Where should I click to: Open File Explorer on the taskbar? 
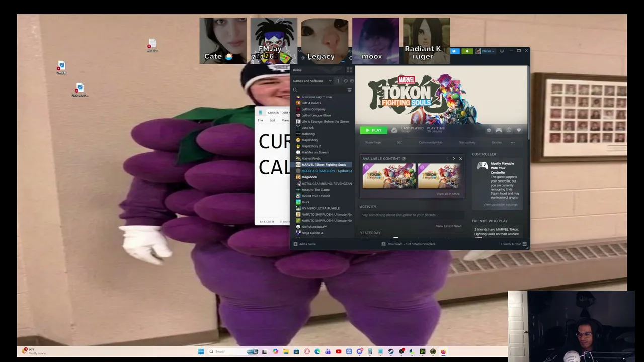click(x=286, y=352)
